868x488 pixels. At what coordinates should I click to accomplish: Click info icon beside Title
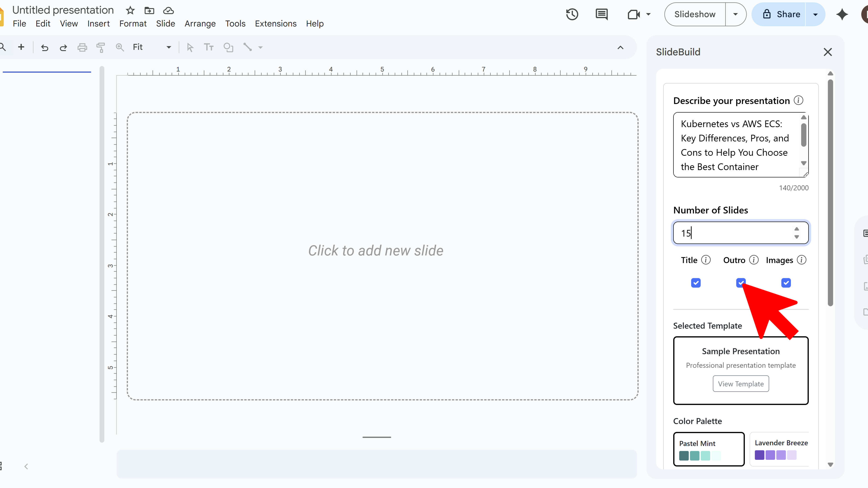[706, 260]
